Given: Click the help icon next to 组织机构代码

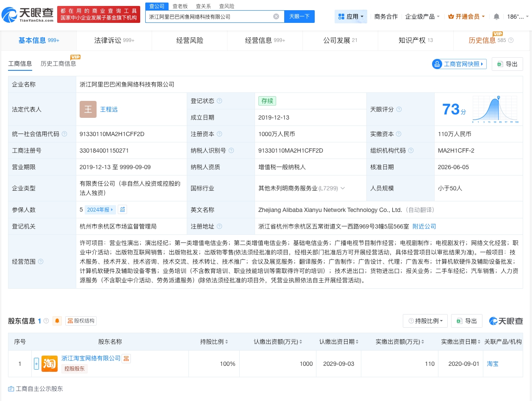Looking at the screenshot, I should coord(411,150).
